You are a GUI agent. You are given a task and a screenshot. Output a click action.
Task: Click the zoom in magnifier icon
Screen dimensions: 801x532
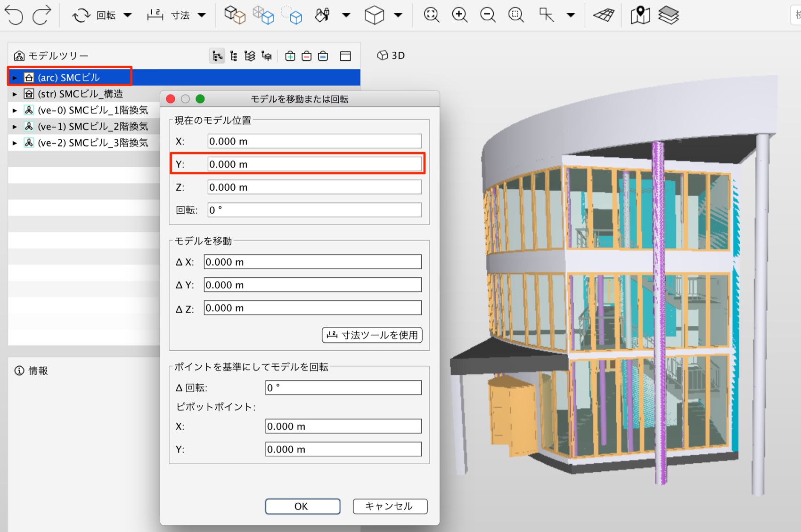coord(459,15)
